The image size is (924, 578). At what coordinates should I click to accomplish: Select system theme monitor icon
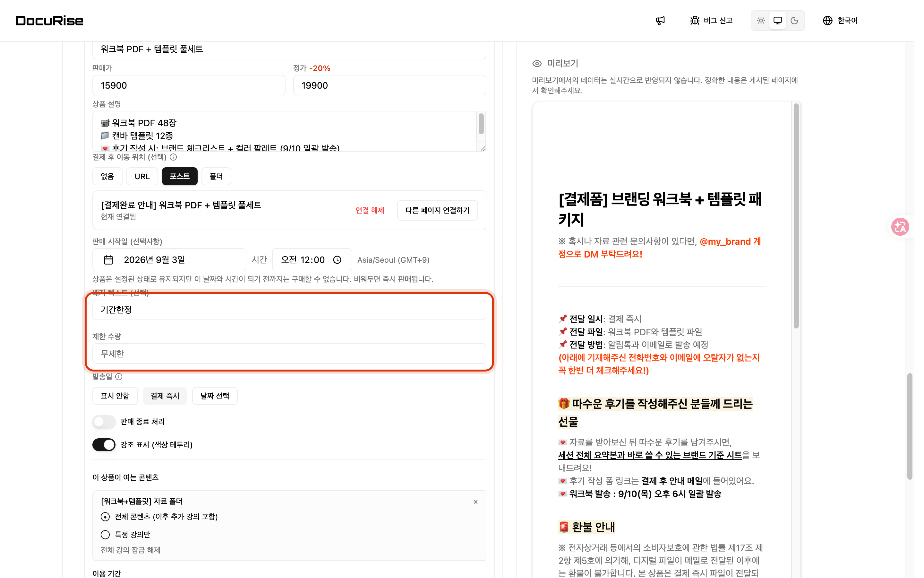pos(777,21)
